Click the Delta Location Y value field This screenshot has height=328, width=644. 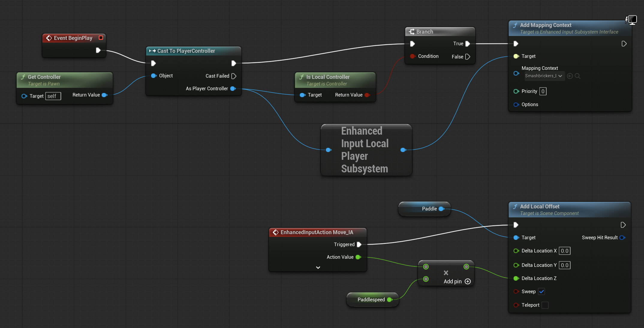coord(565,265)
